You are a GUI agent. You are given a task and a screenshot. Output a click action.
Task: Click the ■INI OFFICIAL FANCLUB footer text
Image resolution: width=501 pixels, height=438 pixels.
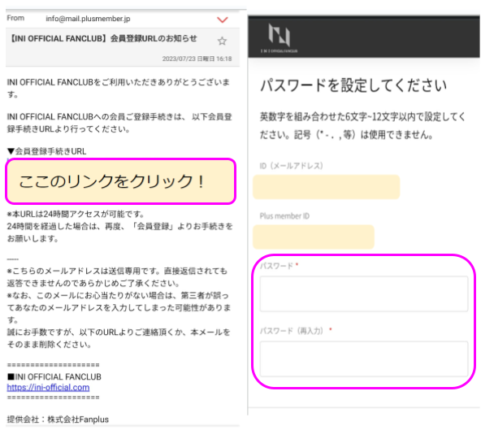(x=54, y=377)
